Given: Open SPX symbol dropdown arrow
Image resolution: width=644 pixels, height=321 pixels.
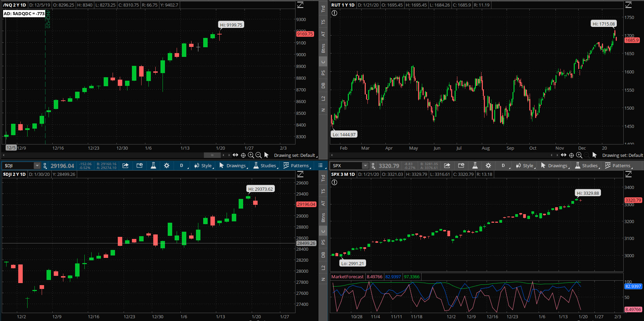Looking at the screenshot, I should pos(365,166).
